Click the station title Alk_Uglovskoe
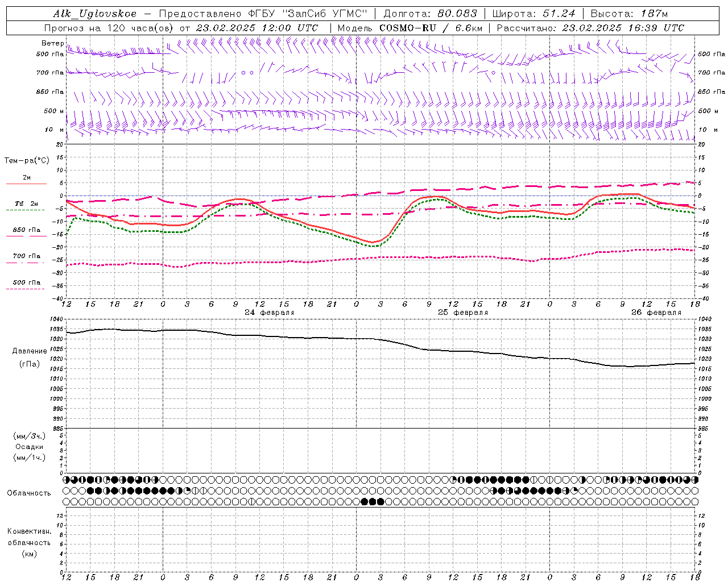The width and height of the screenshot is (728, 582). (x=94, y=14)
